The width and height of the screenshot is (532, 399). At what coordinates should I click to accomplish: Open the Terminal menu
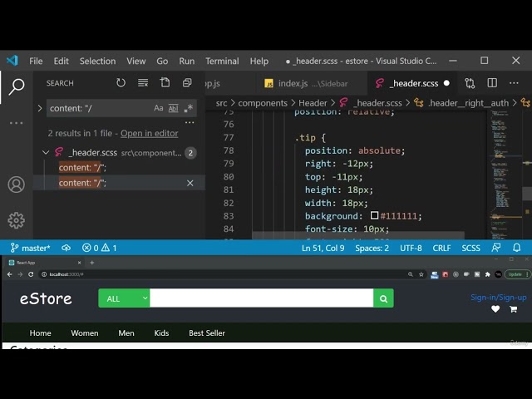pyautogui.click(x=222, y=61)
